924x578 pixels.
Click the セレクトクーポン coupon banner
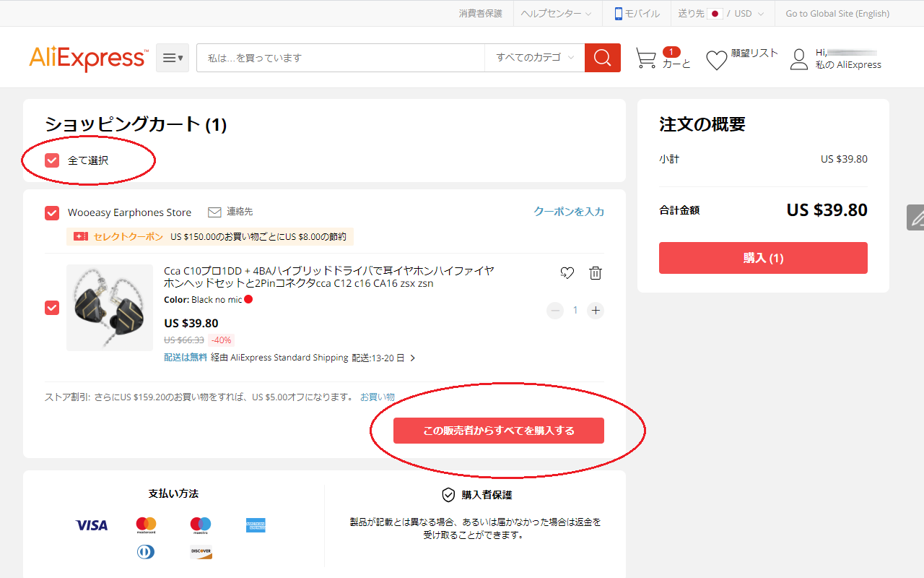coord(210,236)
